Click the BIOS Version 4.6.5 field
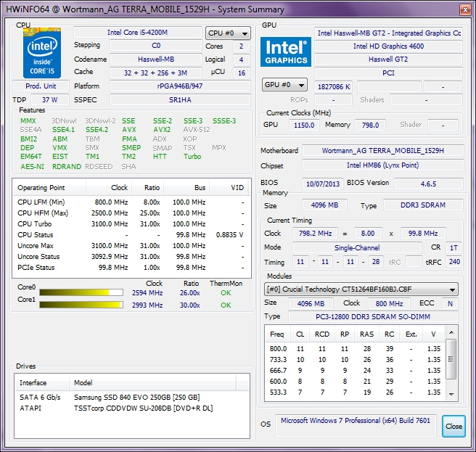The image size is (476, 452). click(x=429, y=184)
